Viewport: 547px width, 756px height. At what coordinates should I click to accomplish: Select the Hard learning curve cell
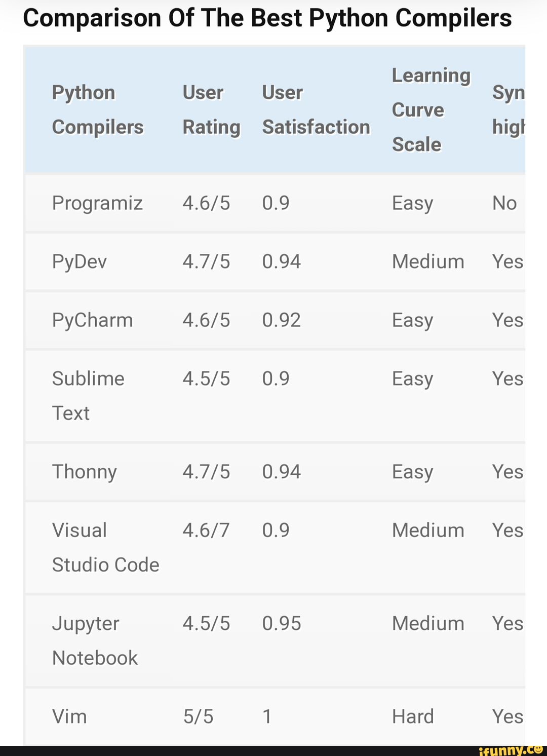(413, 716)
